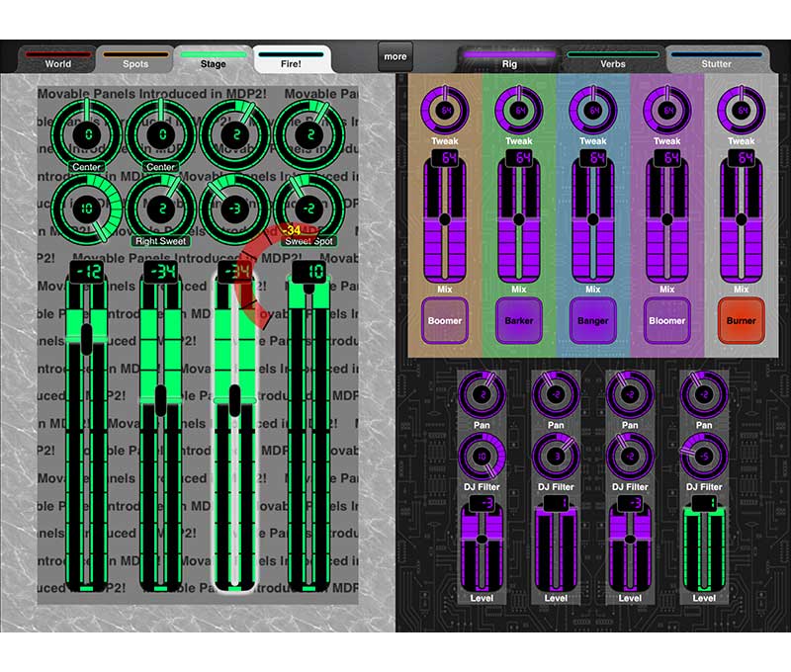The width and height of the screenshot is (791, 672).
Task: Toggle the red Burner pad
Action: 741,320
